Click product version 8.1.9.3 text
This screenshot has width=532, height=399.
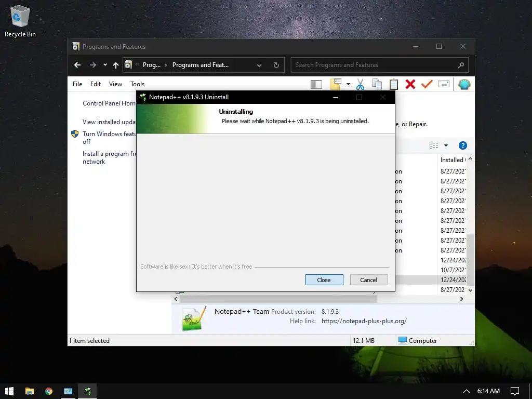tap(330, 312)
